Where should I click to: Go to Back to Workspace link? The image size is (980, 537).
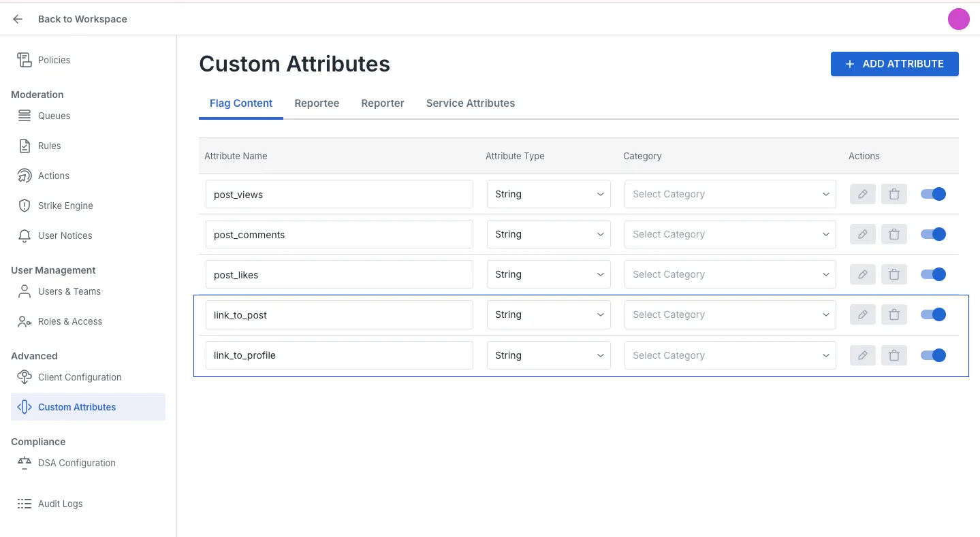click(82, 19)
